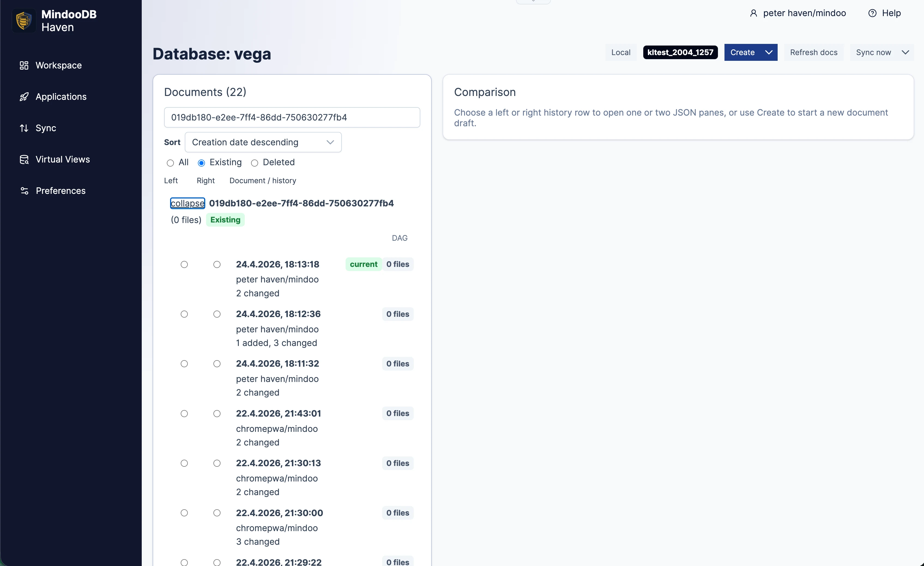The image size is (924, 566).
Task: Open the Sort dropdown
Action: click(263, 142)
